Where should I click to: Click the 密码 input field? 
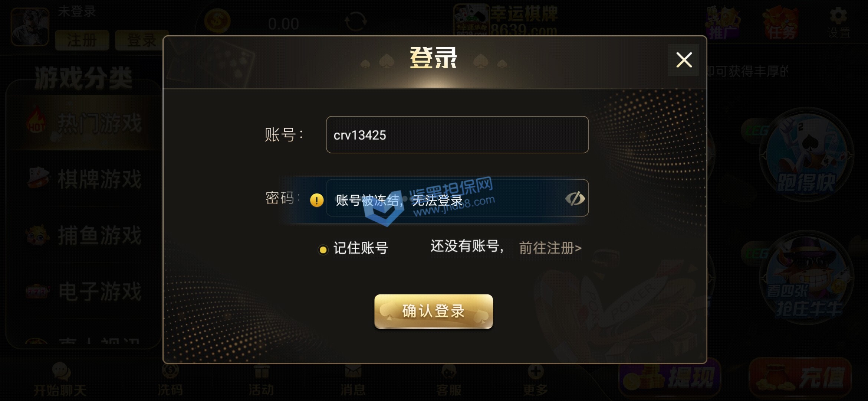pos(457,198)
